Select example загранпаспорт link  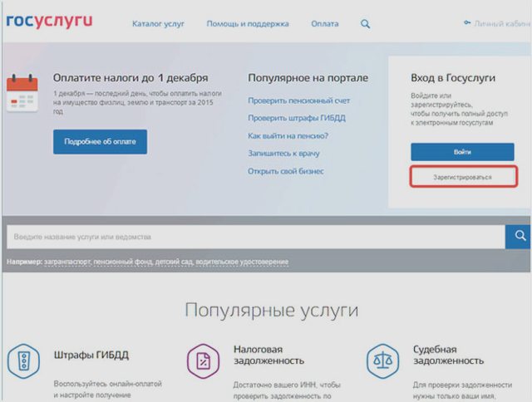pos(67,262)
